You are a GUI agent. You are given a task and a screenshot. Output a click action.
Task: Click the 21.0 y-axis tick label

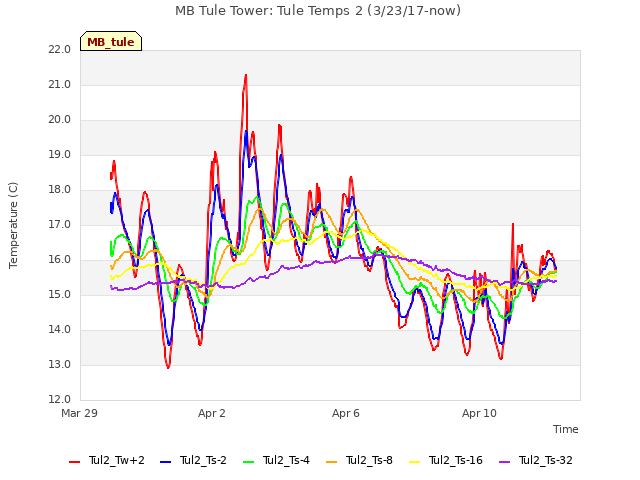[60, 84]
